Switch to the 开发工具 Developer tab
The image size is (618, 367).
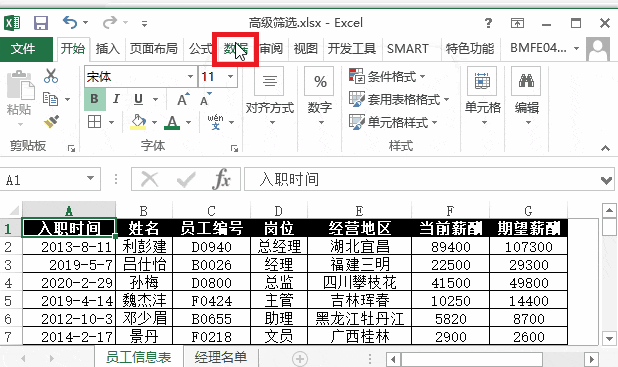click(x=352, y=49)
